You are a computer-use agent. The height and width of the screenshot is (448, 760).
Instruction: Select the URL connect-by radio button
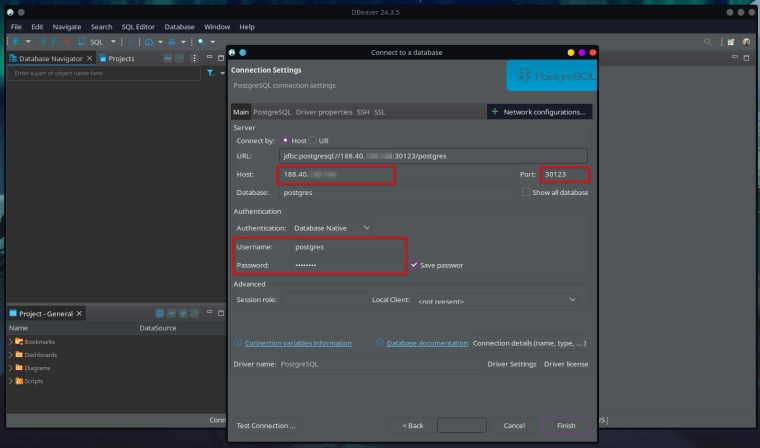tap(313, 140)
